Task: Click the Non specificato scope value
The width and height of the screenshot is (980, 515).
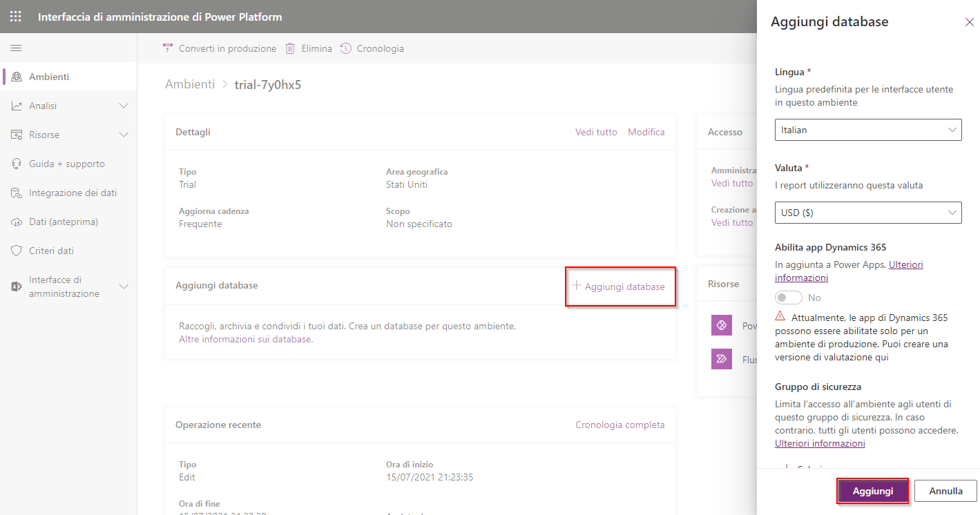Action: tap(419, 224)
